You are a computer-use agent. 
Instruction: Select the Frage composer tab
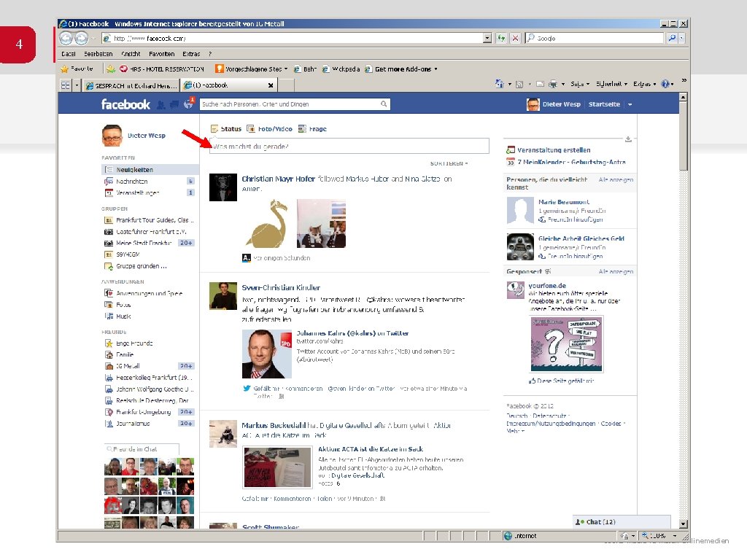312,128
